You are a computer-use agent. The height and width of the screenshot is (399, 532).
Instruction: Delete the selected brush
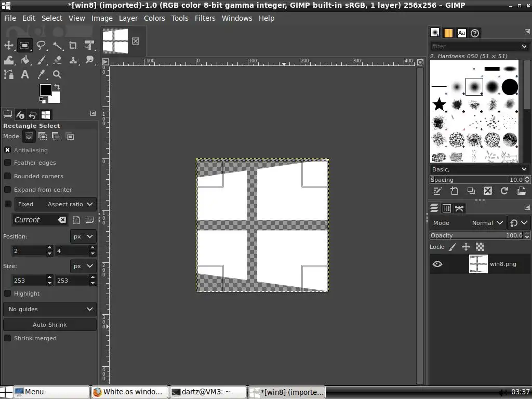[487, 191]
